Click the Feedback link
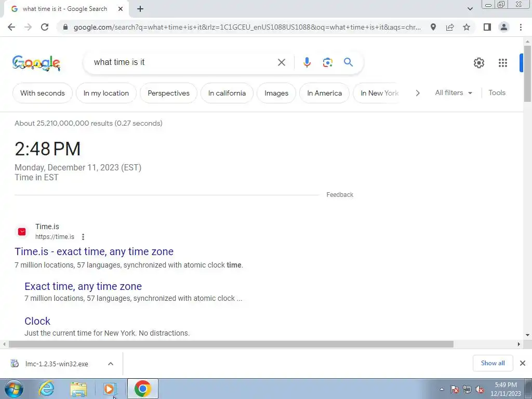The image size is (532, 399). click(x=340, y=195)
